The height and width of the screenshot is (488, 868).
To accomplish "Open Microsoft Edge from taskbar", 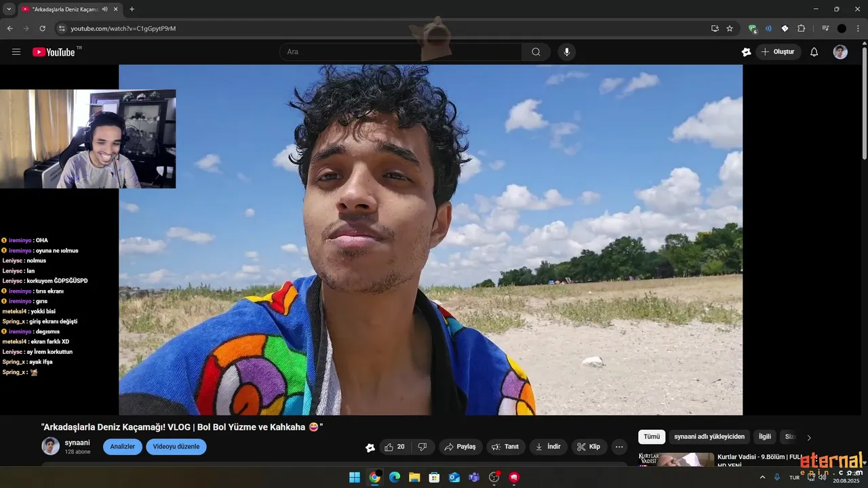I will pyautogui.click(x=395, y=477).
